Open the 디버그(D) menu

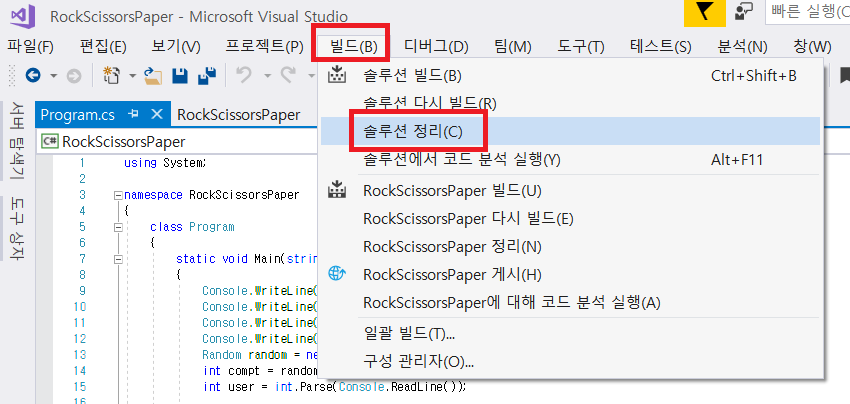click(436, 47)
